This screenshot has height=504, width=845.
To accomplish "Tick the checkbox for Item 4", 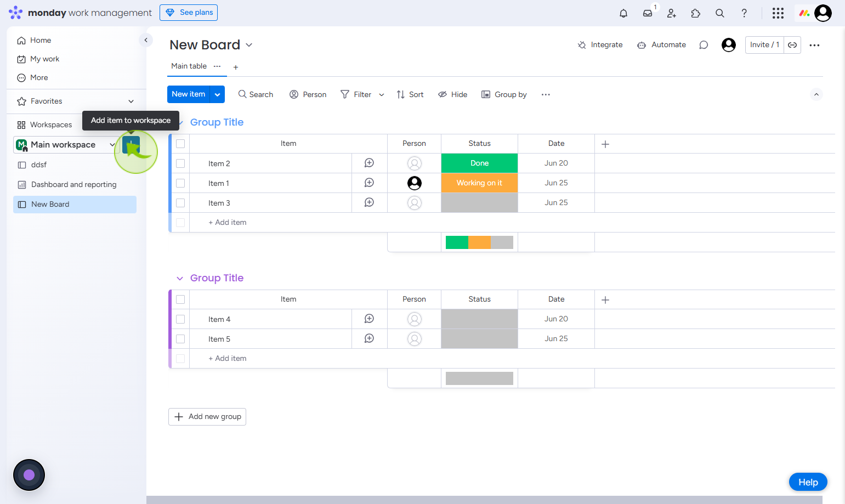I will [180, 319].
